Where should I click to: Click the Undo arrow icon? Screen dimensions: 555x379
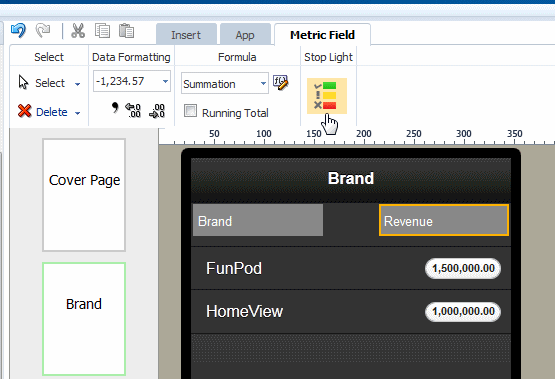(18, 30)
